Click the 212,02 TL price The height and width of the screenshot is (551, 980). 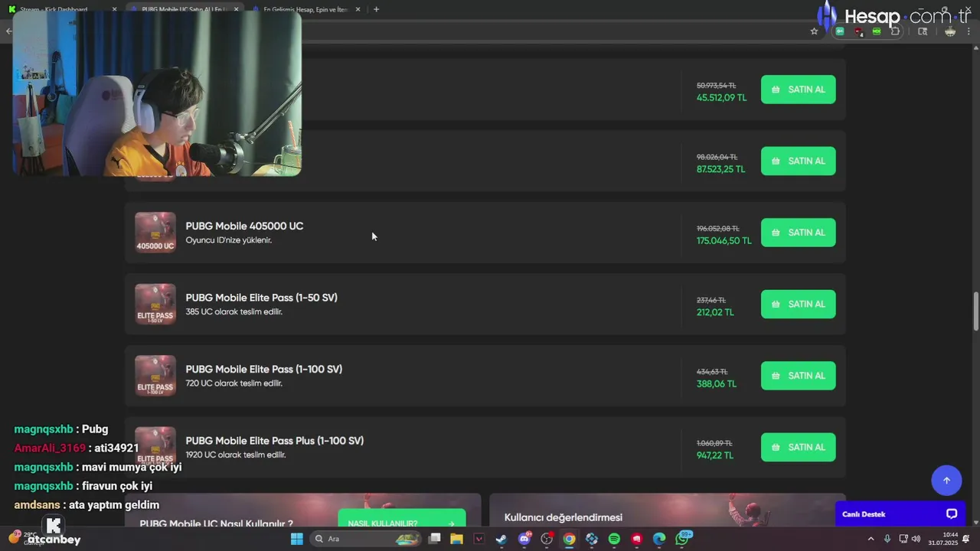(715, 312)
